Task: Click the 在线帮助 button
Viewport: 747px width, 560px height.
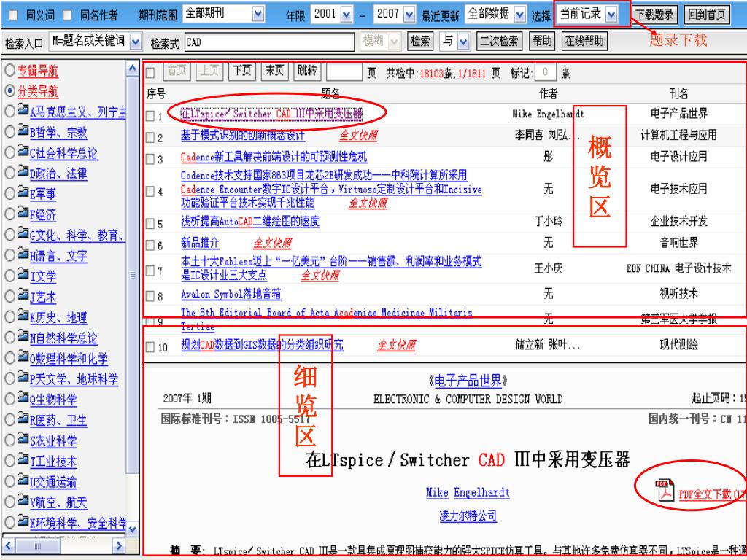Action: [x=584, y=42]
